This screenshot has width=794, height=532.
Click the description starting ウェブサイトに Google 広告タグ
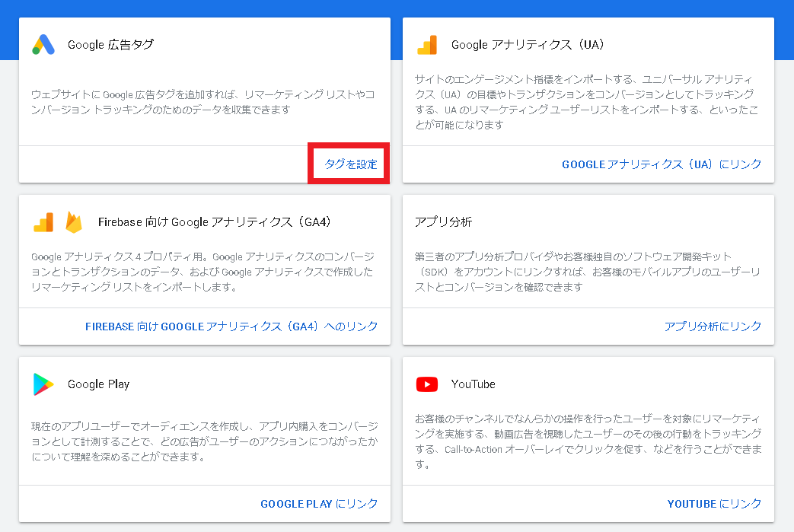[203, 102]
